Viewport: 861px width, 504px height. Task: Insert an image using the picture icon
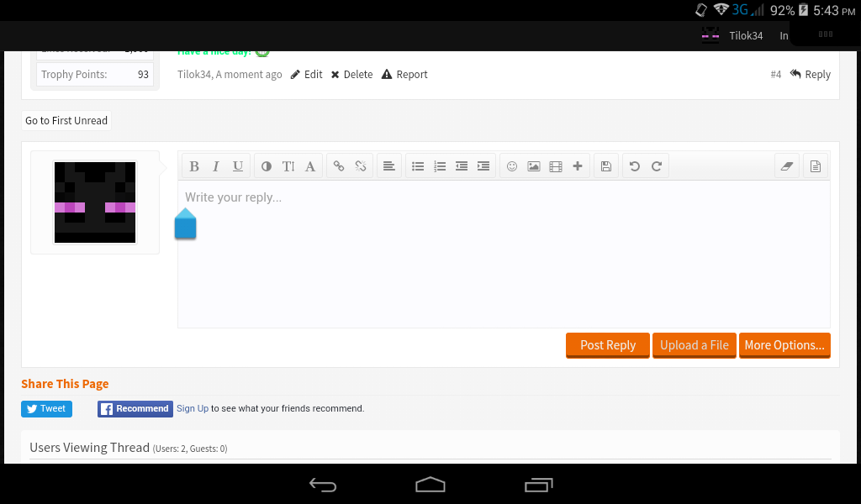[534, 166]
